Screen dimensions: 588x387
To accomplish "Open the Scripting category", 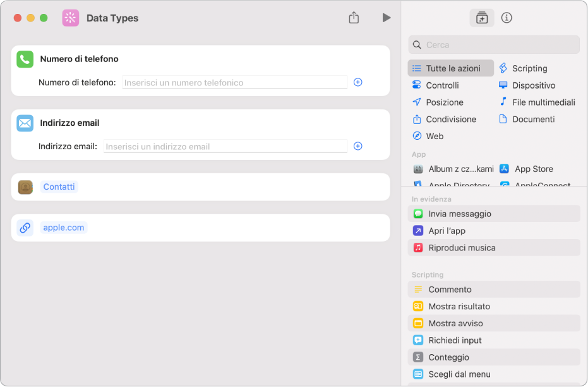I will (529, 68).
